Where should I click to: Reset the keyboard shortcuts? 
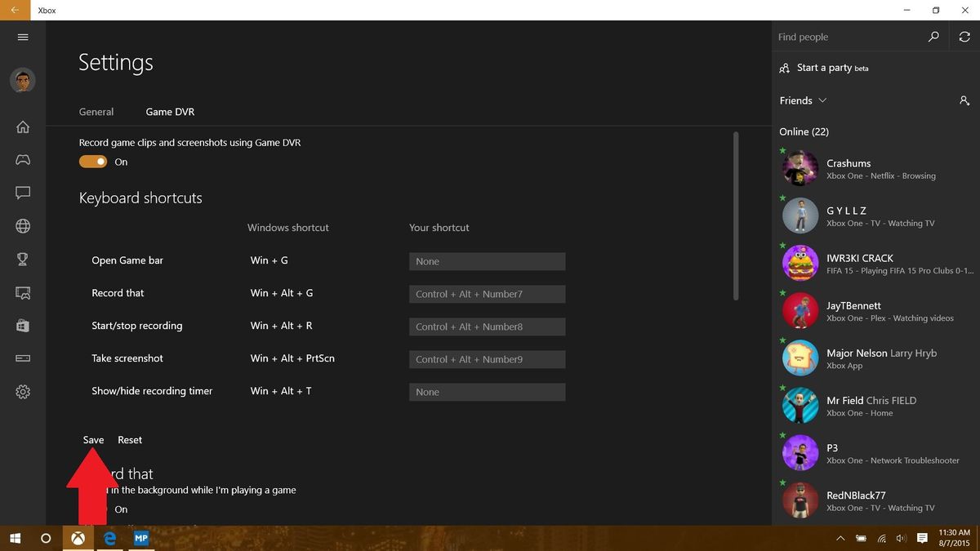(x=129, y=439)
